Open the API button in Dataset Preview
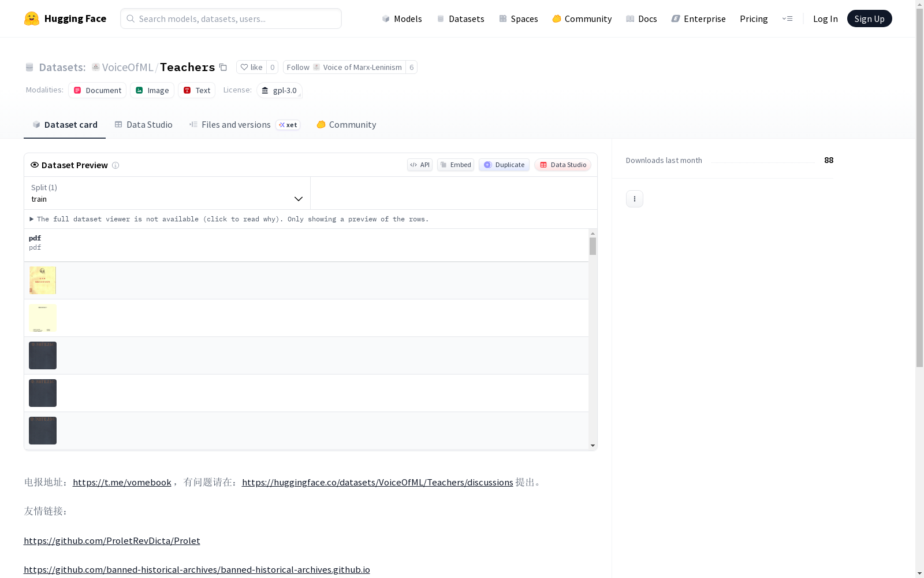Viewport: 924px width, 578px height. pos(420,165)
